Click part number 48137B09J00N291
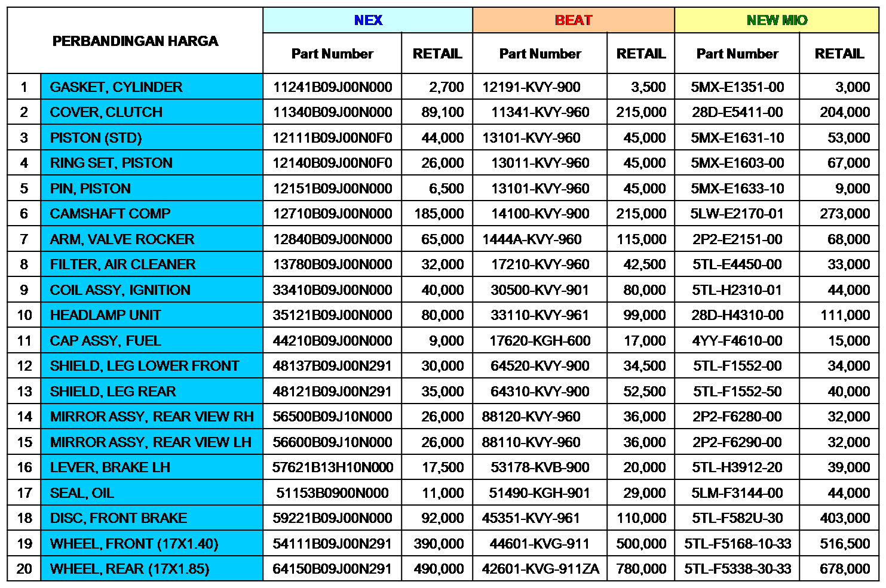Viewport: 886px width, 588px height. pos(333,366)
